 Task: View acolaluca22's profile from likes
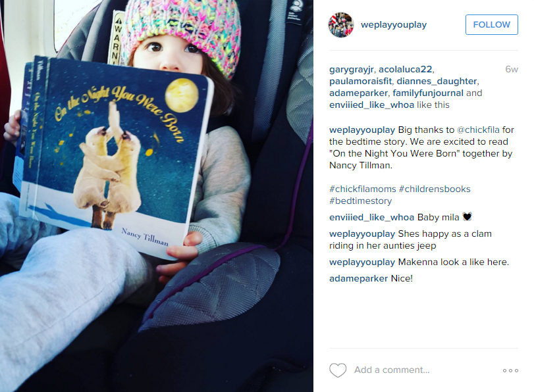[x=405, y=70]
